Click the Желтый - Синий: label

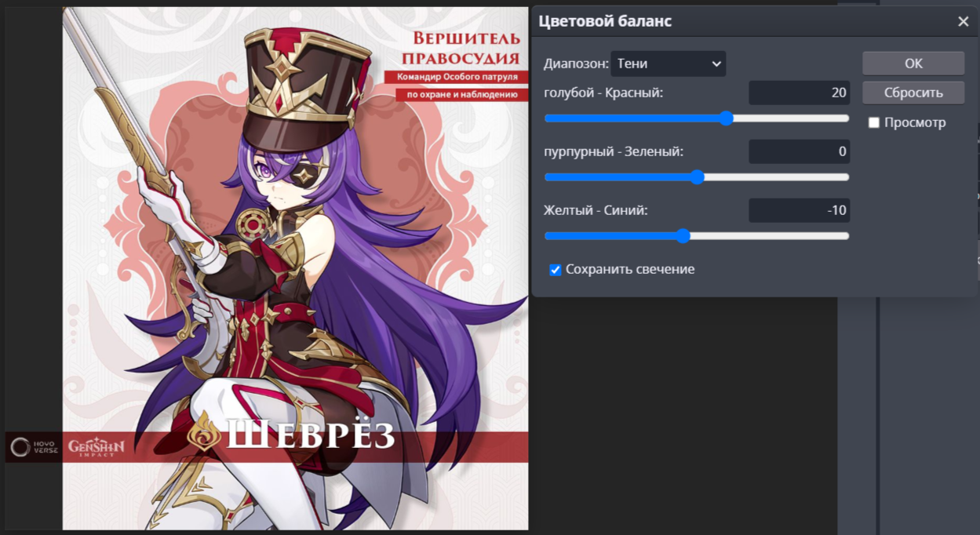(596, 210)
